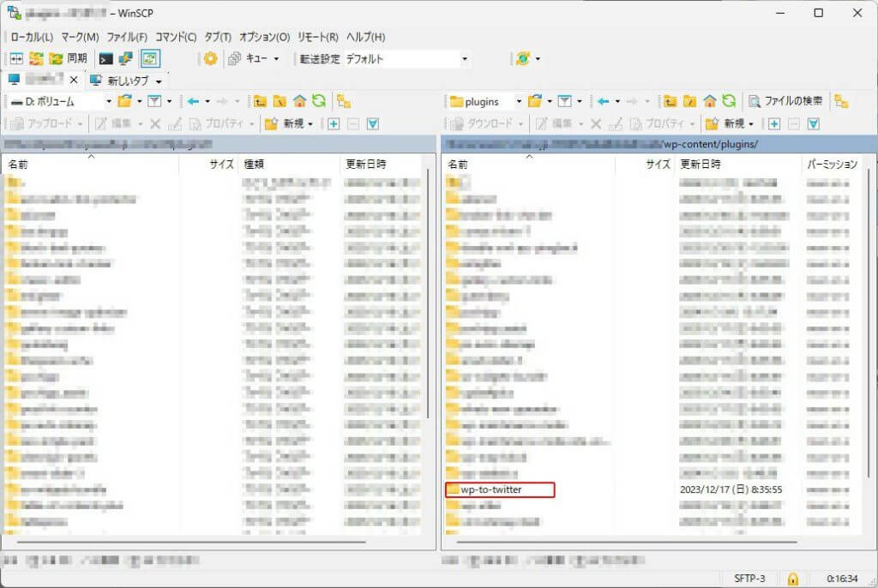
Task: Click the 同期 synchronize button
Action: (x=69, y=59)
